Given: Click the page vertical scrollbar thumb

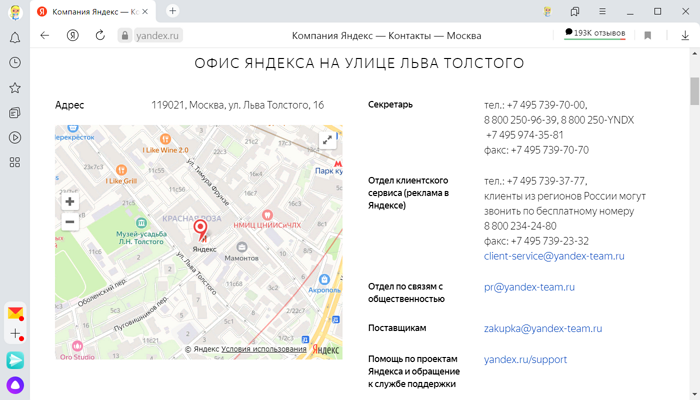Looking at the screenshot, I should [x=695, y=91].
